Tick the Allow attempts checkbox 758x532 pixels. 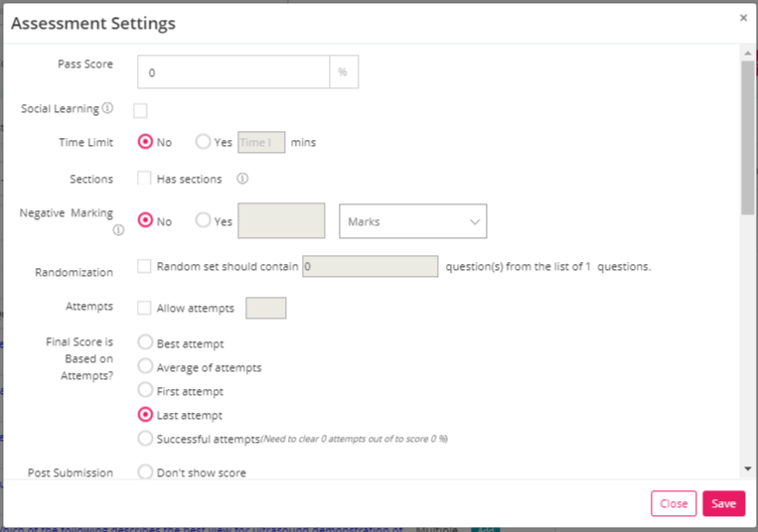pos(144,308)
